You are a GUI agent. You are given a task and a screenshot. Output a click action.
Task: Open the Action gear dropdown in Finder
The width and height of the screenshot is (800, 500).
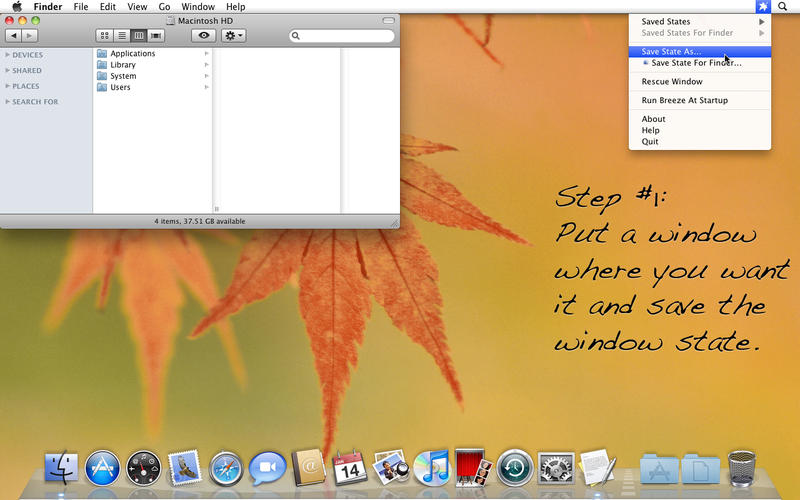(234, 35)
